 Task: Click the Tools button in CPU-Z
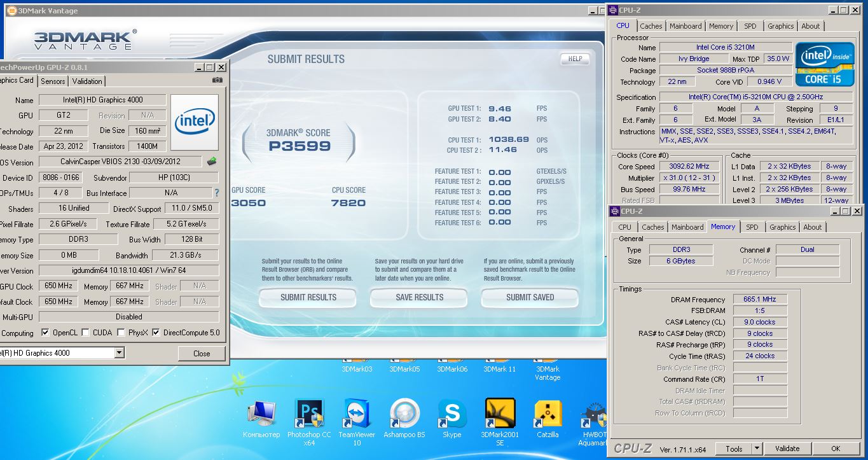[734, 449]
